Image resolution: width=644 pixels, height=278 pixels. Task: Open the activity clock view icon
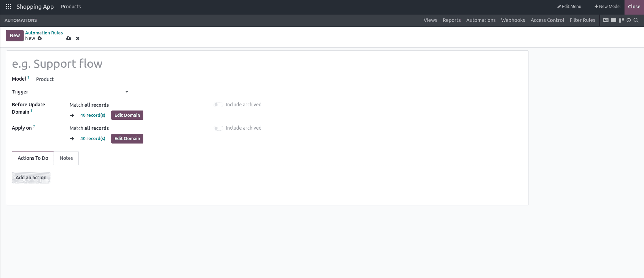629,20
